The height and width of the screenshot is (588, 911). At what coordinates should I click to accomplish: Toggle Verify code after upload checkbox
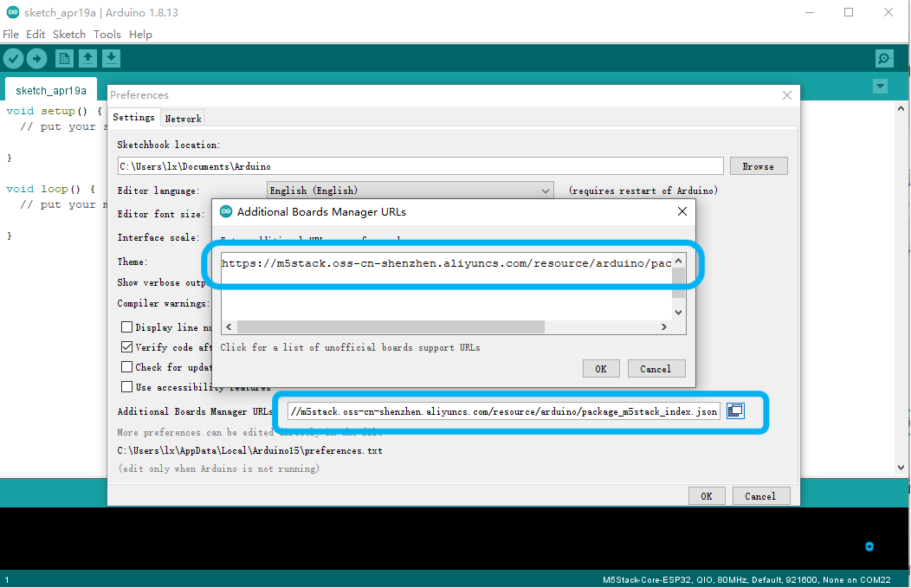click(x=126, y=347)
